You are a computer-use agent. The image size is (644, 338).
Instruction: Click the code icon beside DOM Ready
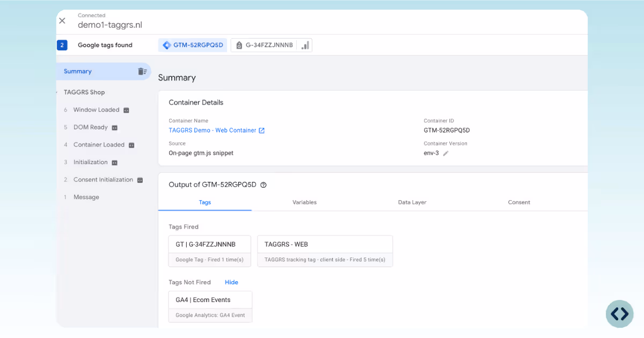[114, 128]
